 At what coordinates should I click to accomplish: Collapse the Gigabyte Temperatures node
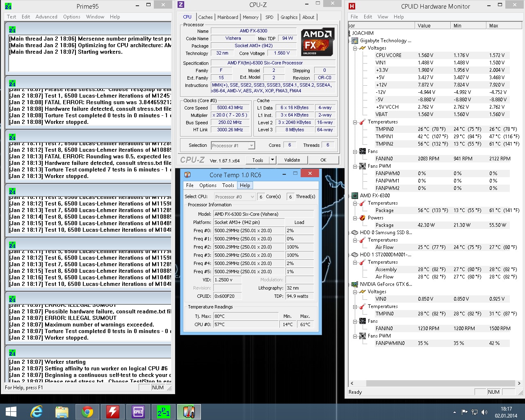355,122
